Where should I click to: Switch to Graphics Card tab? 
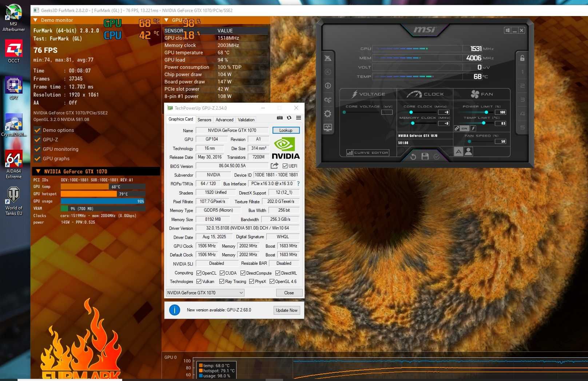[180, 119]
